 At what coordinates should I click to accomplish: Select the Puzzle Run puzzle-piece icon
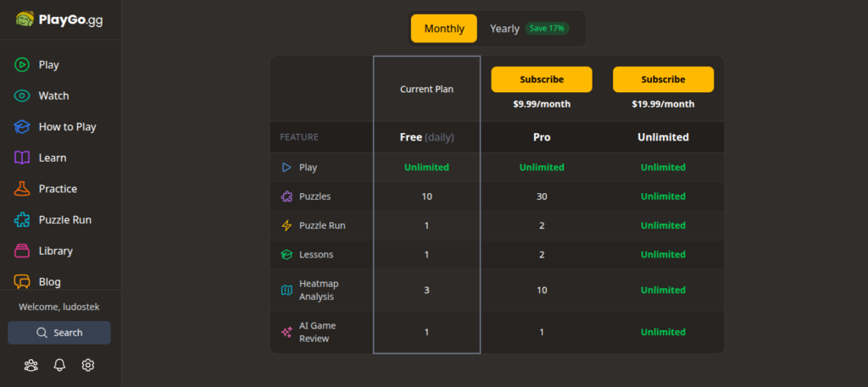(22, 220)
